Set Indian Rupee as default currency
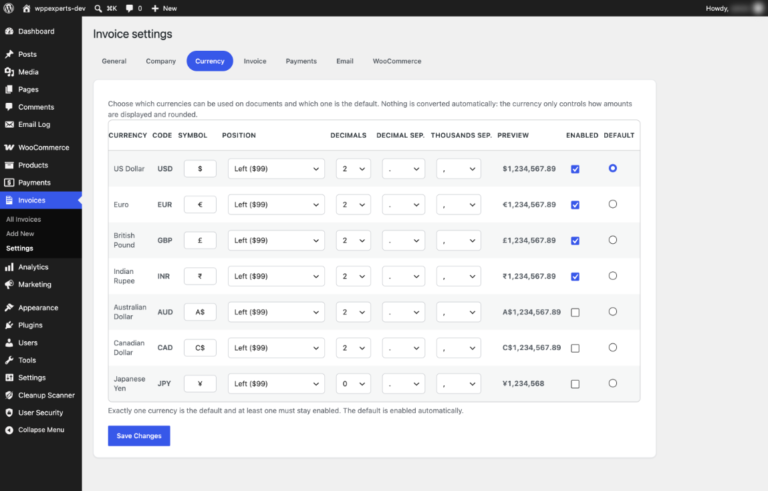Screen dimensions: 768x491 (613, 276)
